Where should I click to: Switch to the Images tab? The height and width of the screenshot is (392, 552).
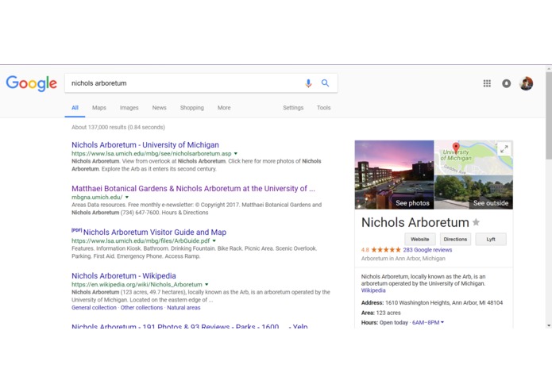pos(129,108)
